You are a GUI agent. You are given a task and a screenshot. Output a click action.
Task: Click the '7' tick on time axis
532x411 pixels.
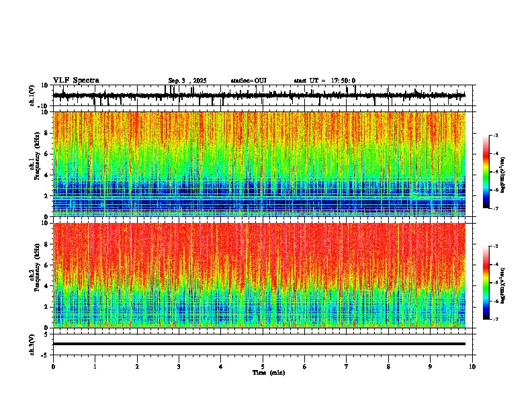(x=347, y=367)
